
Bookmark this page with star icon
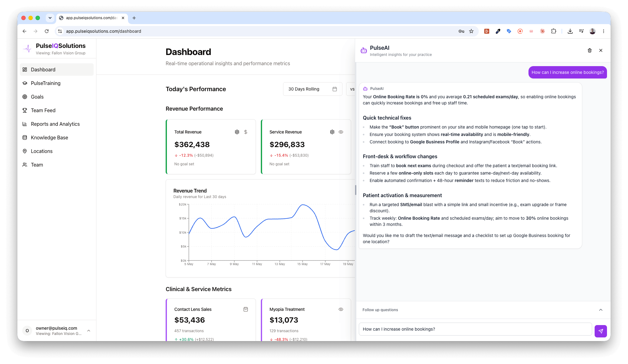click(x=471, y=31)
